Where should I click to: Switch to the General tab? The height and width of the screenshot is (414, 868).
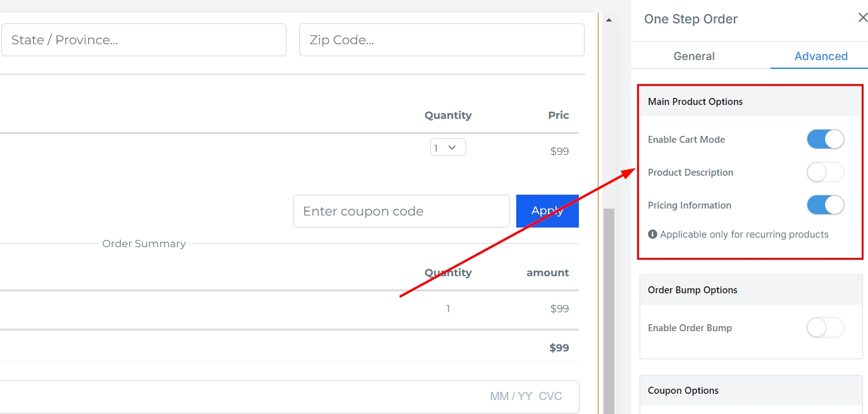point(694,56)
